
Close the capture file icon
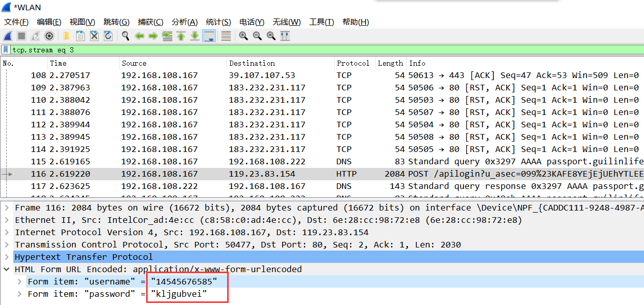pos(94,36)
